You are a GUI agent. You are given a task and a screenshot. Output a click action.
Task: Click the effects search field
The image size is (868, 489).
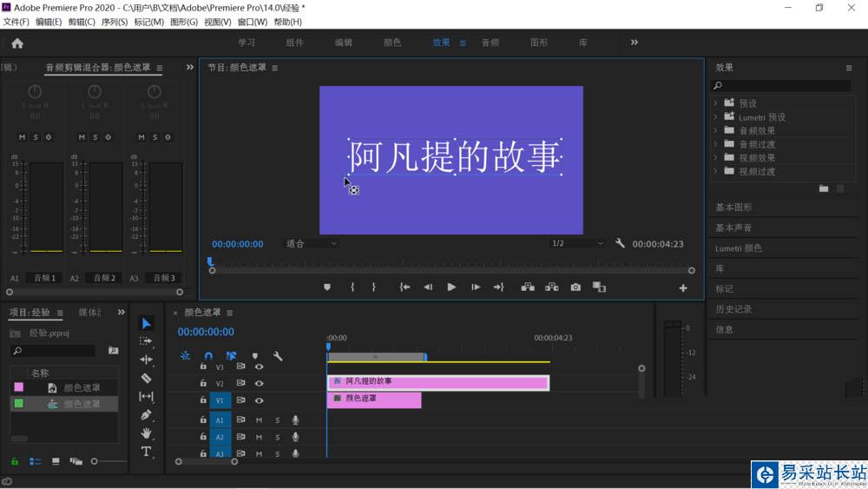pos(781,85)
